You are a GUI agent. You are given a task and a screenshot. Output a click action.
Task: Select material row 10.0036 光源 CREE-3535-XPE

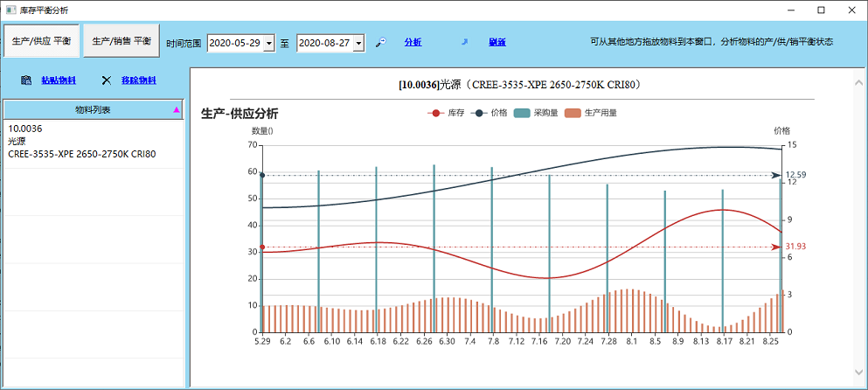(x=93, y=144)
